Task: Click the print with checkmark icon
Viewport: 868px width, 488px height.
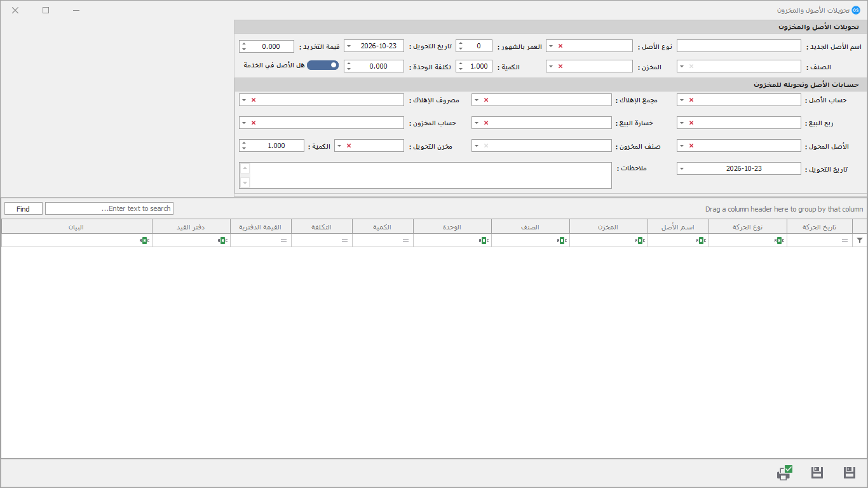Action: (785, 473)
